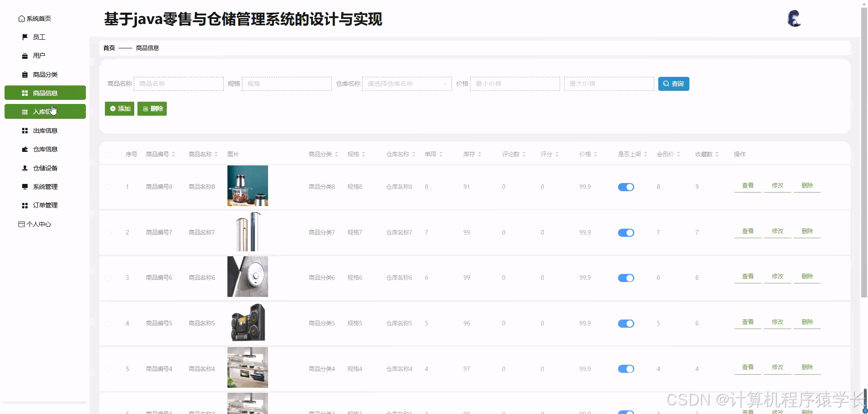Check the select-all checkbox in table header
This screenshot has width=868, height=414.
[108, 154]
